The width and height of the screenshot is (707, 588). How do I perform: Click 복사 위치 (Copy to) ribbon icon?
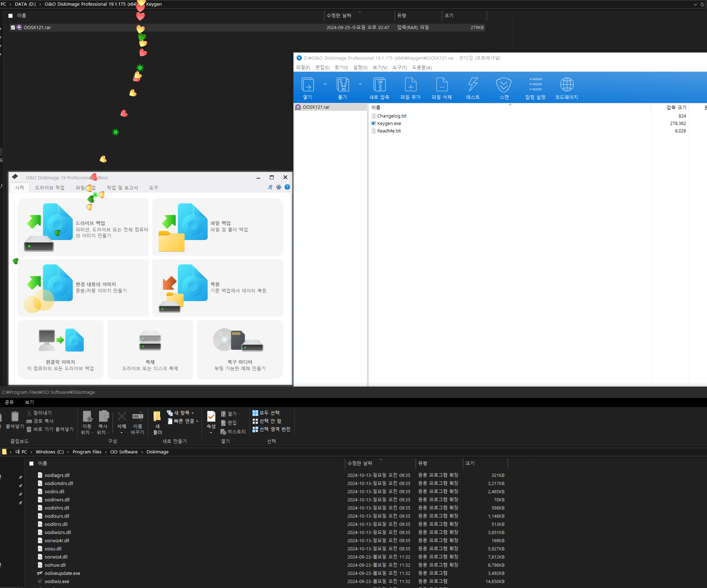103,416
